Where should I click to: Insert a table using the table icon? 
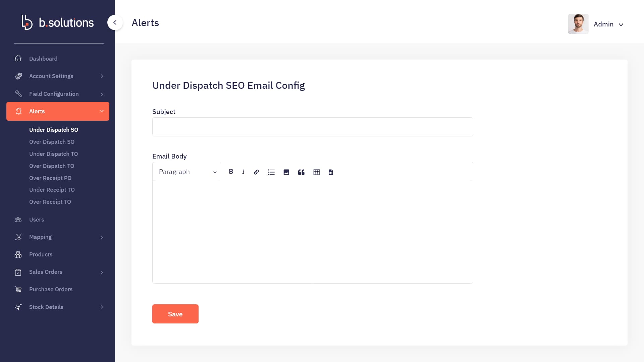[317, 172]
